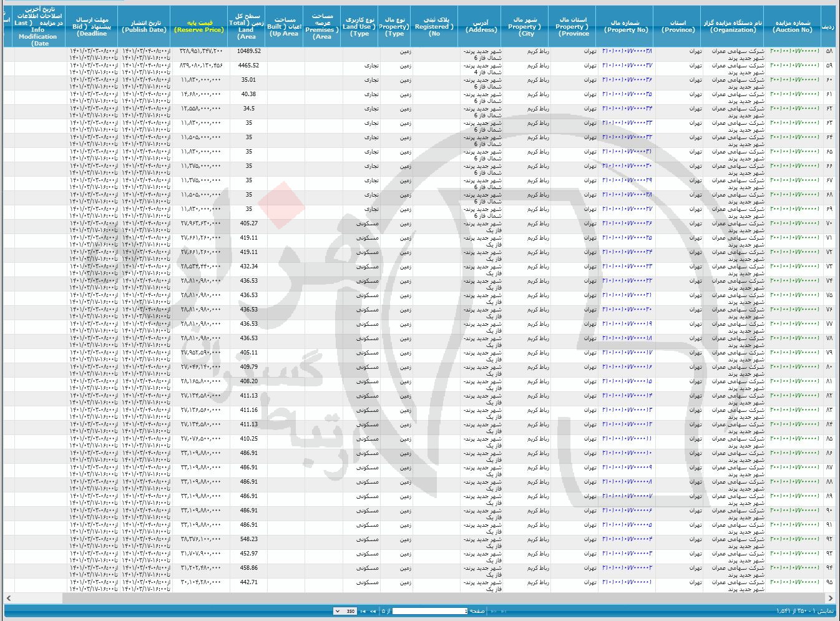
Task: Select the land area cell 409.79
Action: coord(248,367)
